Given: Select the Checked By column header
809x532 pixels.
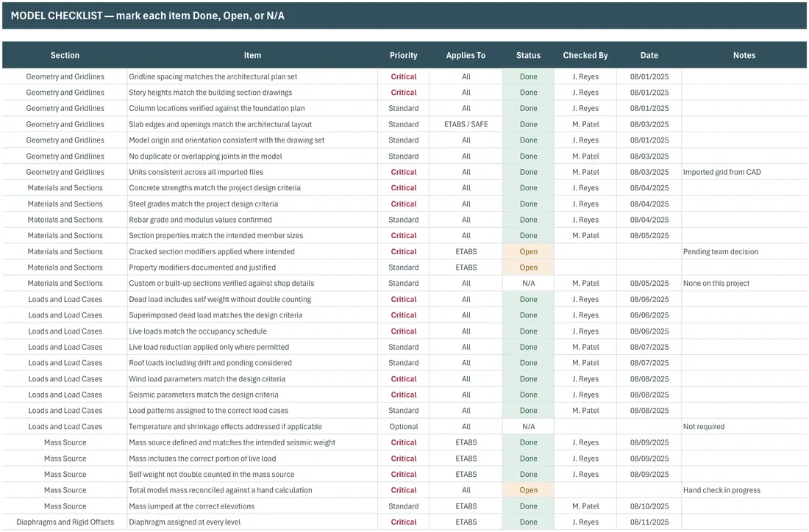Looking at the screenshot, I should click(585, 55).
